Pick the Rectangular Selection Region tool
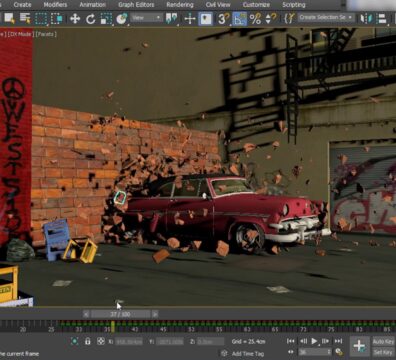Screen dimensions: 396x360 (x=41, y=19)
